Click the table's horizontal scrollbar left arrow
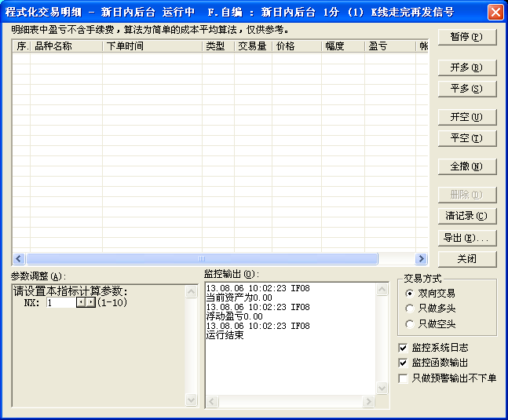Viewport: 508px width, 420px height. (x=19, y=259)
